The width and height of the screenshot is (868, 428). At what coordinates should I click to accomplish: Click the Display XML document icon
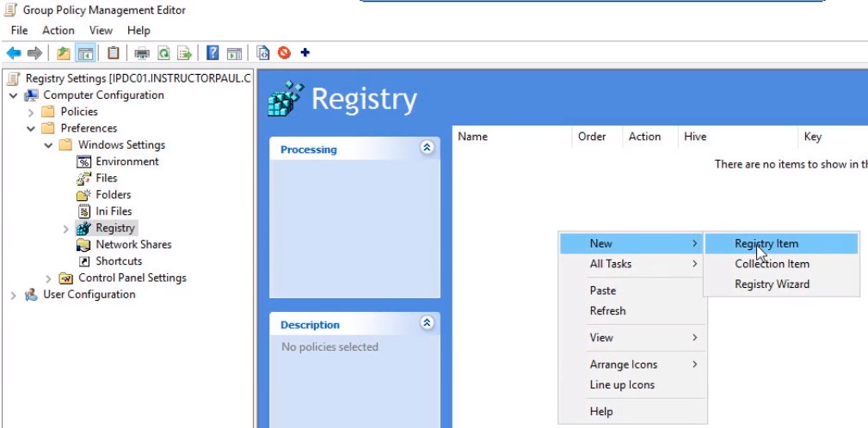(263, 53)
